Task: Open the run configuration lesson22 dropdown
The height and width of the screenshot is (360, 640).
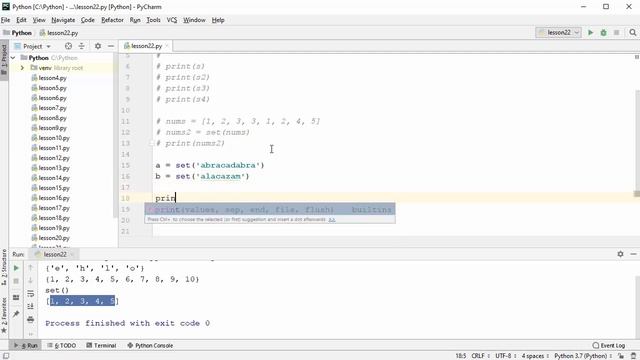Action: click(x=558, y=33)
